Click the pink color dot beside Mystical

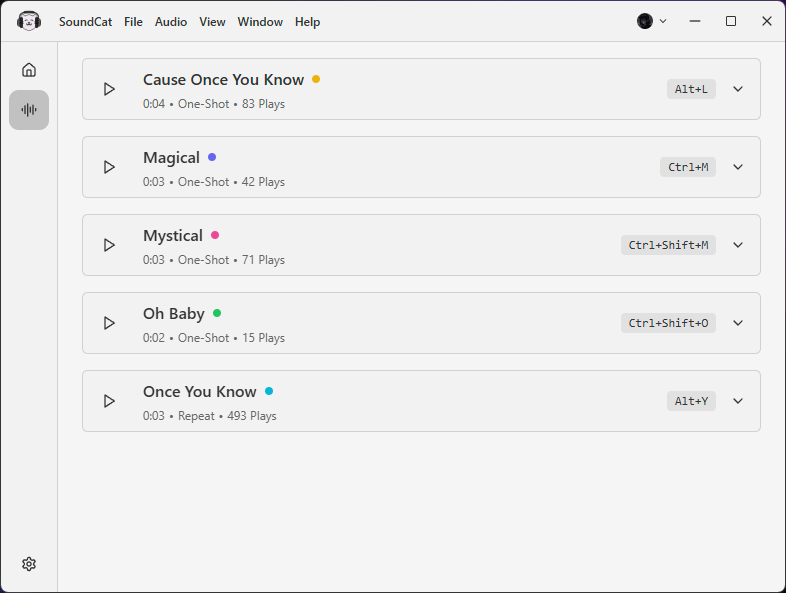click(x=215, y=235)
